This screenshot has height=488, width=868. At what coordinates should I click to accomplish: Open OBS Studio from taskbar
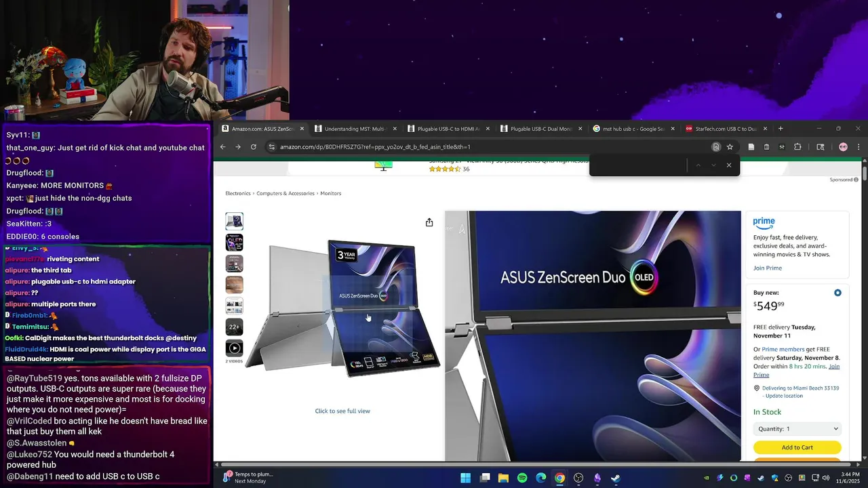[578, 478]
